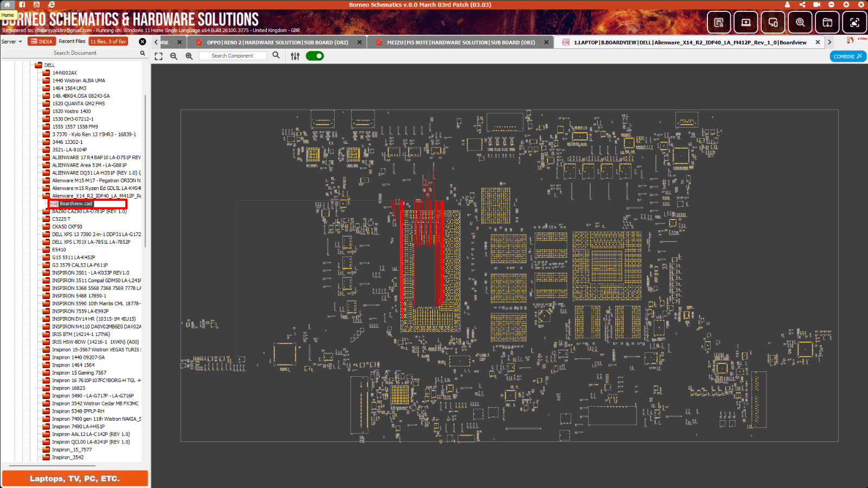Open the magnifier search tool button
The height and width of the screenshot is (488, 868).
pos(800,22)
